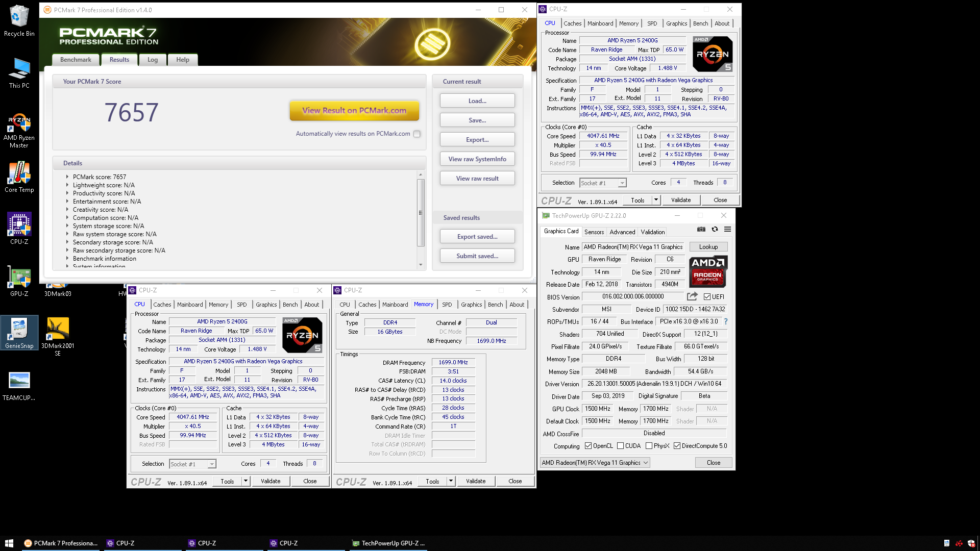The image size is (980, 551).
Task: Click the Details scrollbar up arrow
Action: (421, 174)
